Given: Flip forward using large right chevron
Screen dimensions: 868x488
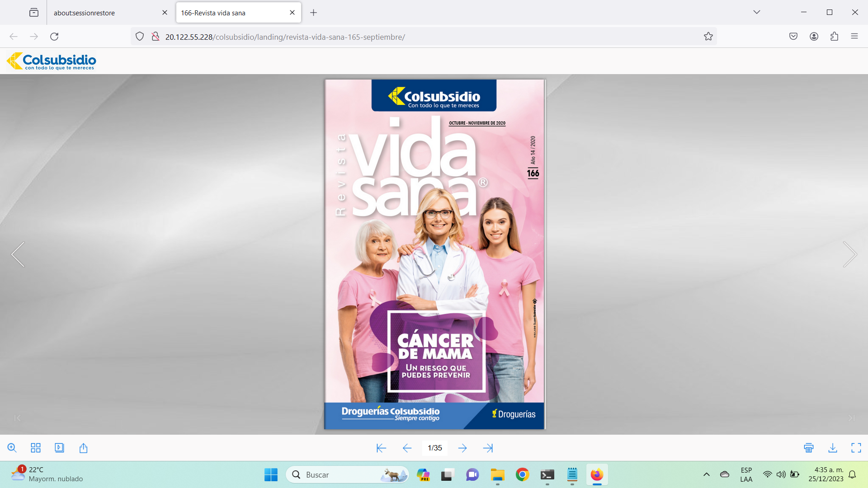Looking at the screenshot, I should coord(849,254).
